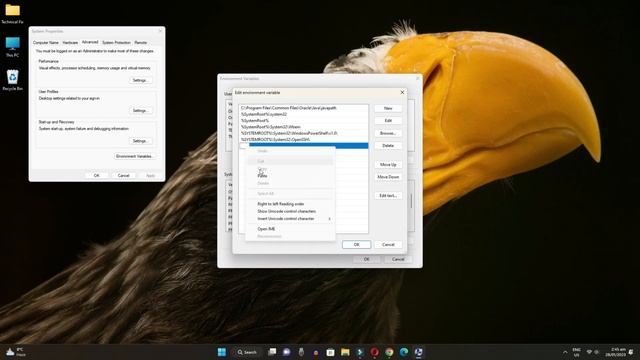The height and width of the screenshot is (360, 640).
Task: Choose Right to left Reading order
Action: (x=290, y=204)
